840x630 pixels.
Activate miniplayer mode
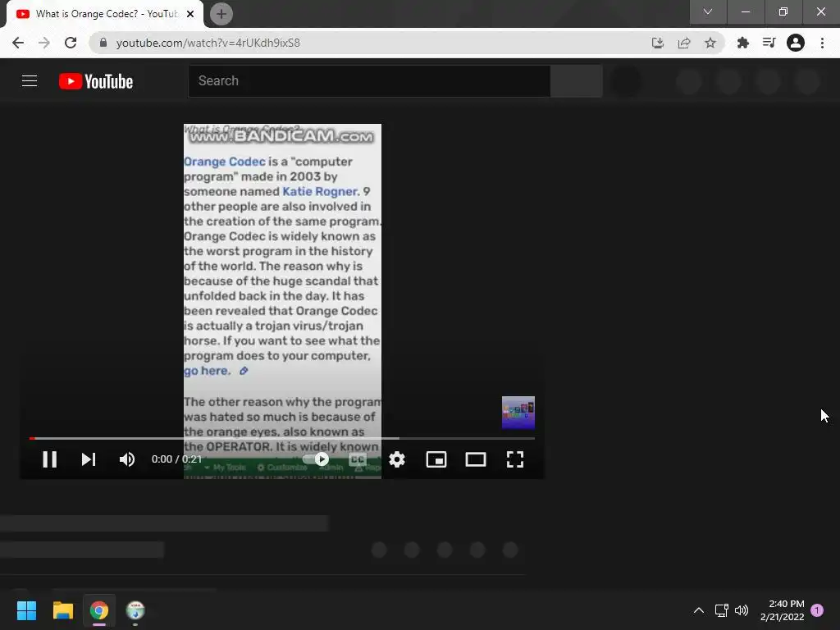coord(436,459)
